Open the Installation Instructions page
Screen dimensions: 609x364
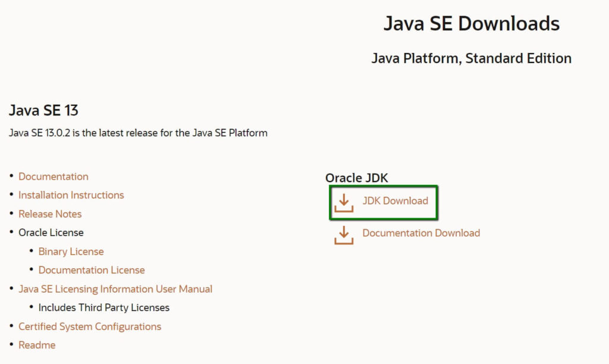pos(71,194)
